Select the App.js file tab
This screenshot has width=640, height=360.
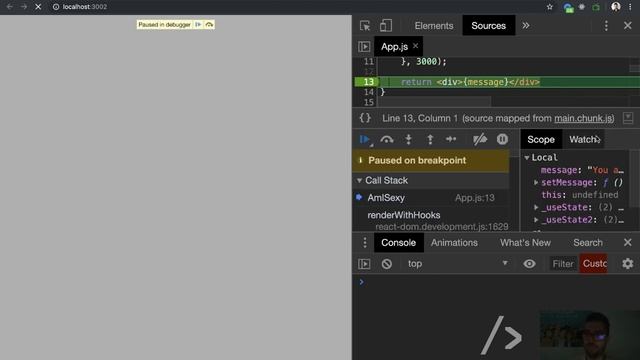(x=394, y=47)
